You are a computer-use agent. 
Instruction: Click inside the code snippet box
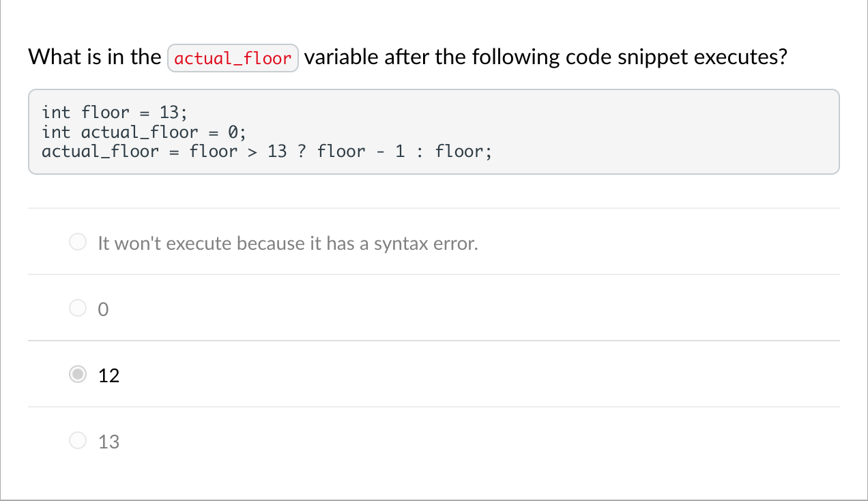pos(434,131)
